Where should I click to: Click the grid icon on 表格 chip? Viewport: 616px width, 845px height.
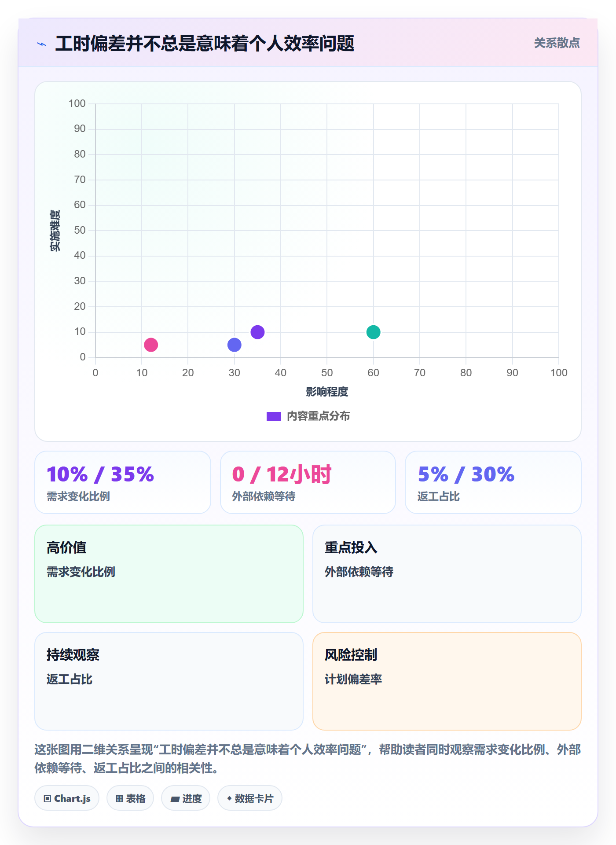(x=120, y=799)
